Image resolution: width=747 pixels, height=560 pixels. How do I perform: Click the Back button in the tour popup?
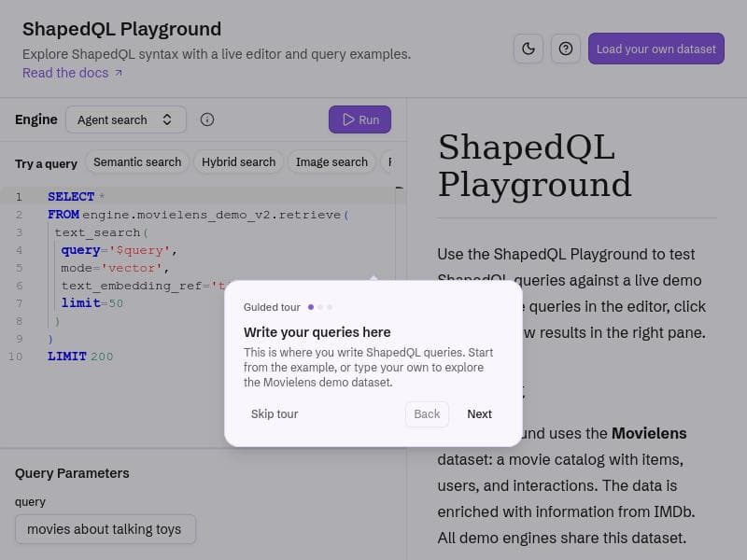426,413
